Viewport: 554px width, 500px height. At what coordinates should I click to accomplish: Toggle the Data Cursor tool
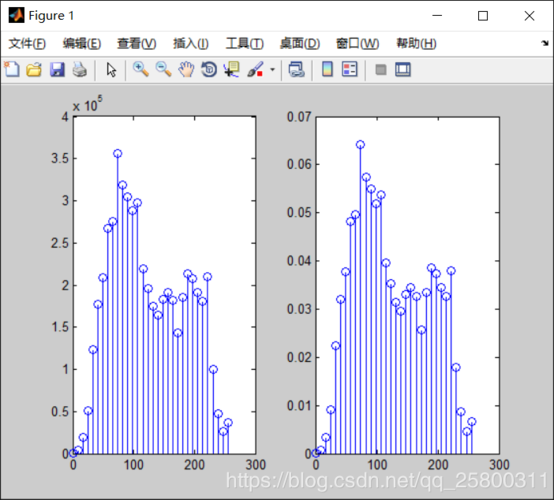click(231, 69)
